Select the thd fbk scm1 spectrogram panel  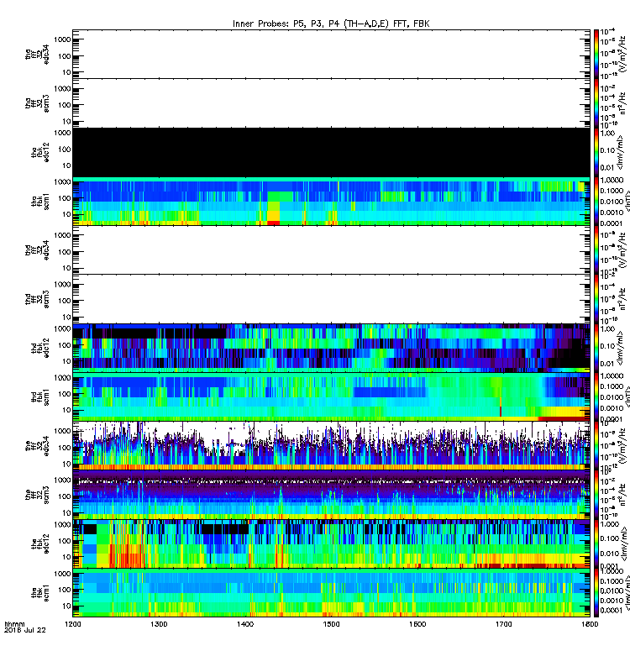pyautogui.click(x=331, y=396)
